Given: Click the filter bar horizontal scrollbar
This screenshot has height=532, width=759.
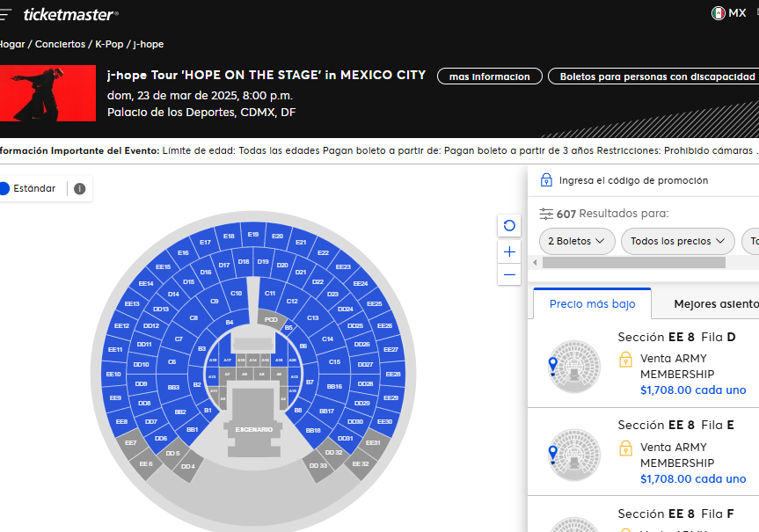Looking at the screenshot, I should tap(633, 262).
